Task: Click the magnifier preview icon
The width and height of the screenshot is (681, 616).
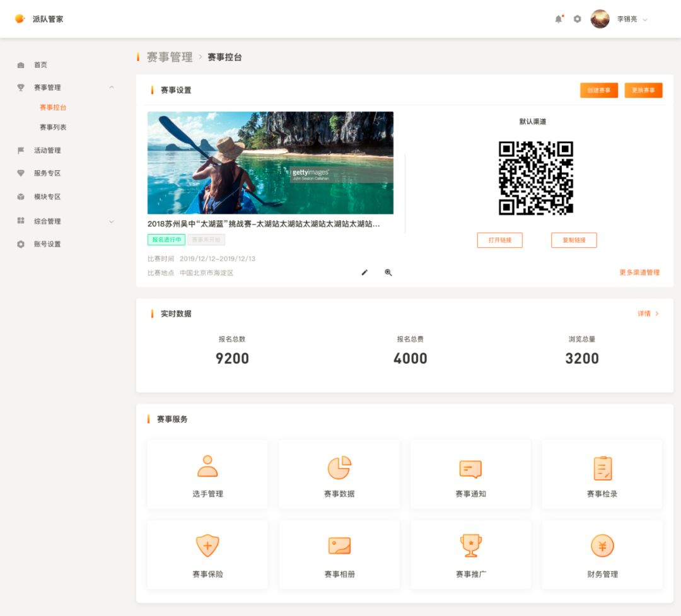Action: tap(388, 272)
